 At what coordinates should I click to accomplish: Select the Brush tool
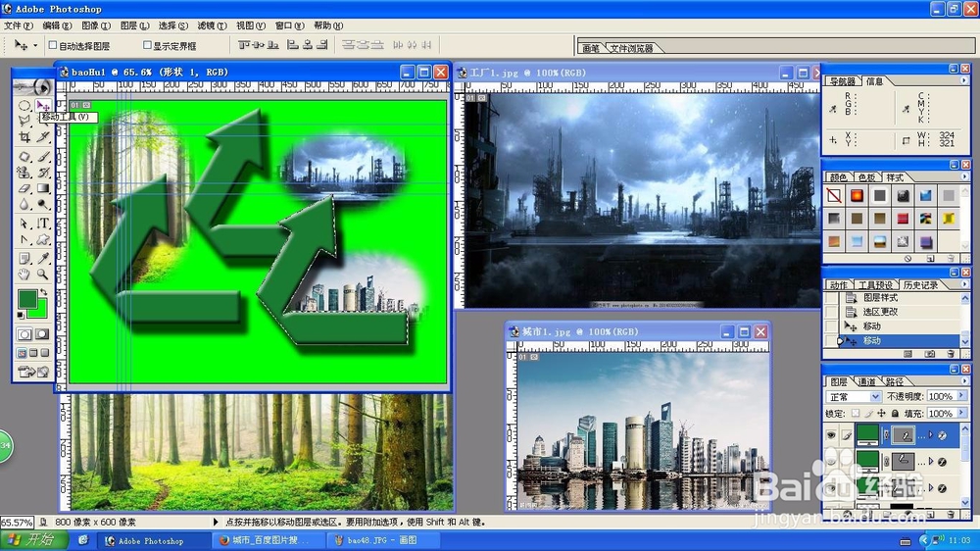[x=42, y=156]
